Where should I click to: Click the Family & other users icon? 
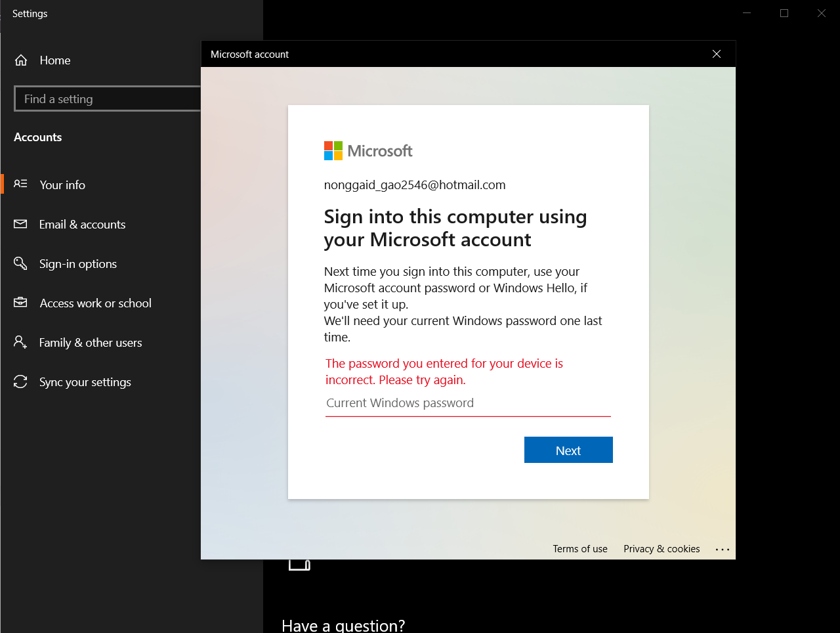tap(20, 342)
